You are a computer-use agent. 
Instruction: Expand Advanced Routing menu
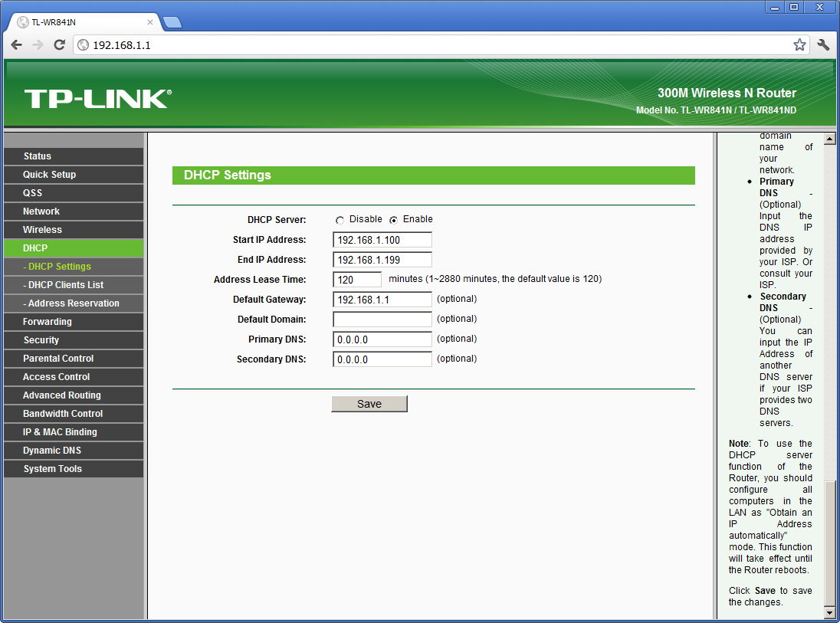click(74, 395)
